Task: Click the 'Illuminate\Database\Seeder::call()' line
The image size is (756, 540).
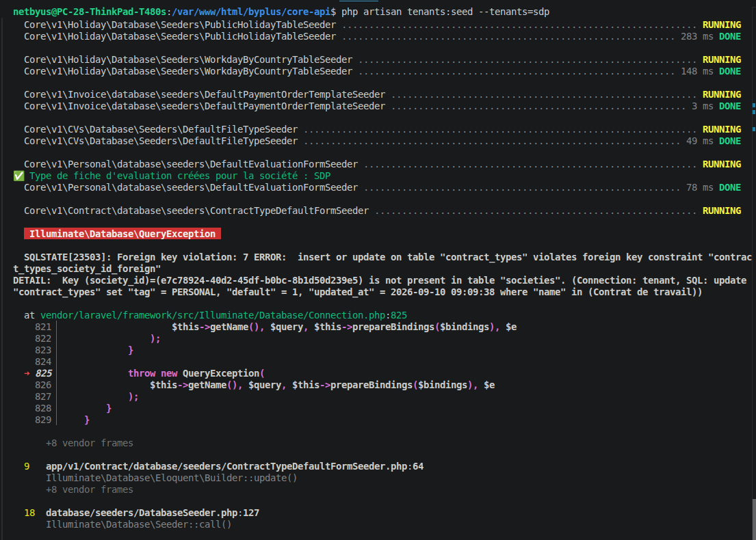Action: (x=139, y=524)
